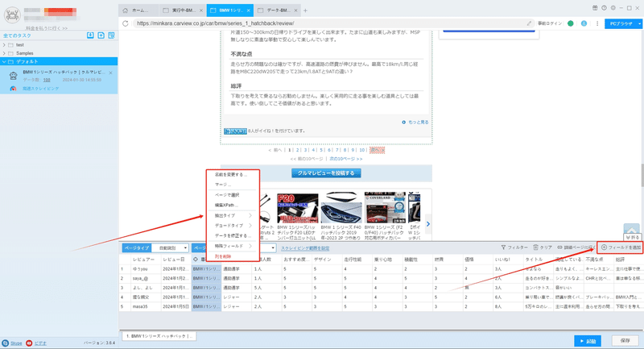Image resolution: width=644 pixels, height=349 pixels.
Task: Click the 料金を払うに行く link
Action: (47, 28)
